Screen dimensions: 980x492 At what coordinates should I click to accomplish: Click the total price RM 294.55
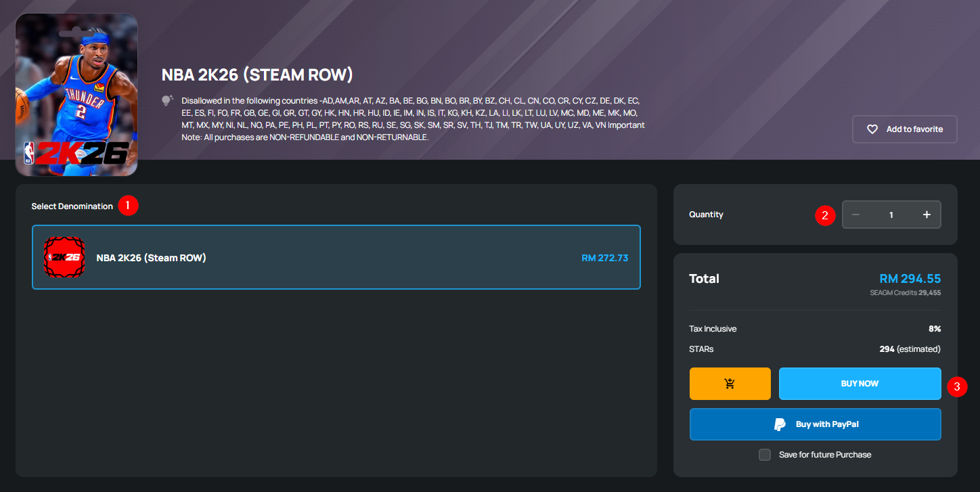click(910, 279)
